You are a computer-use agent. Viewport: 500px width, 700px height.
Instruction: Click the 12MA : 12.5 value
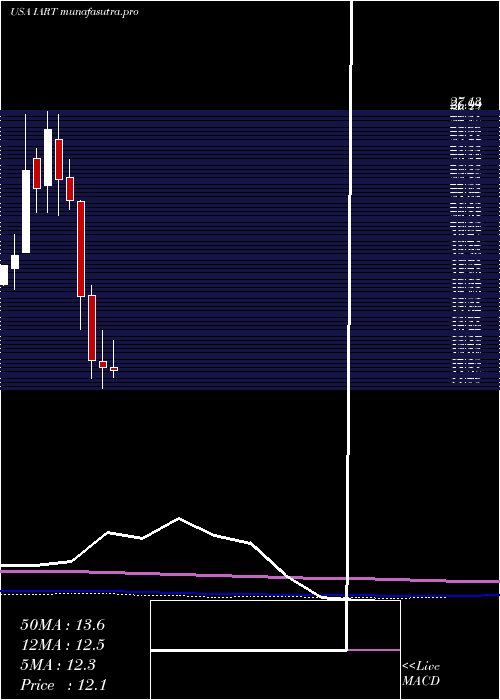pyautogui.click(x=62, y=645)
